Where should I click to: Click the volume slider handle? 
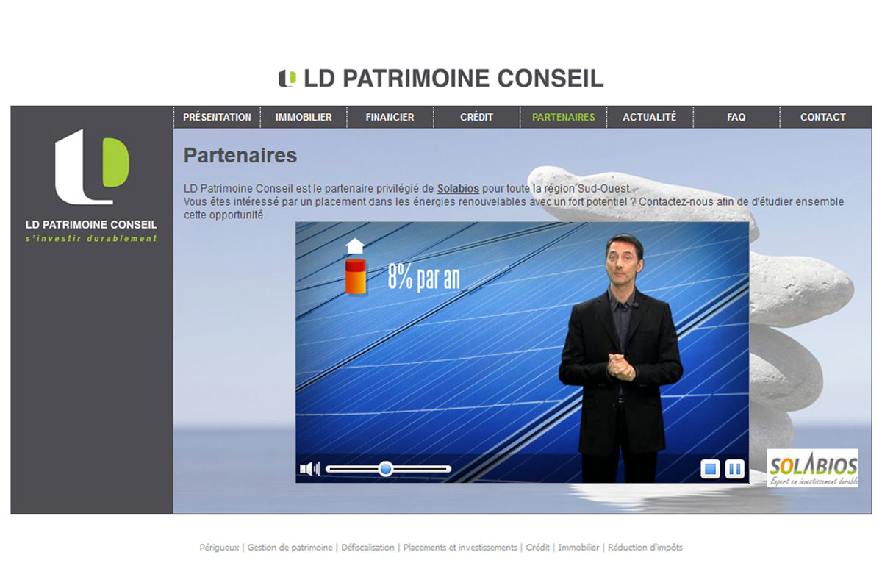pyautogui.click(x=386, y=469)
